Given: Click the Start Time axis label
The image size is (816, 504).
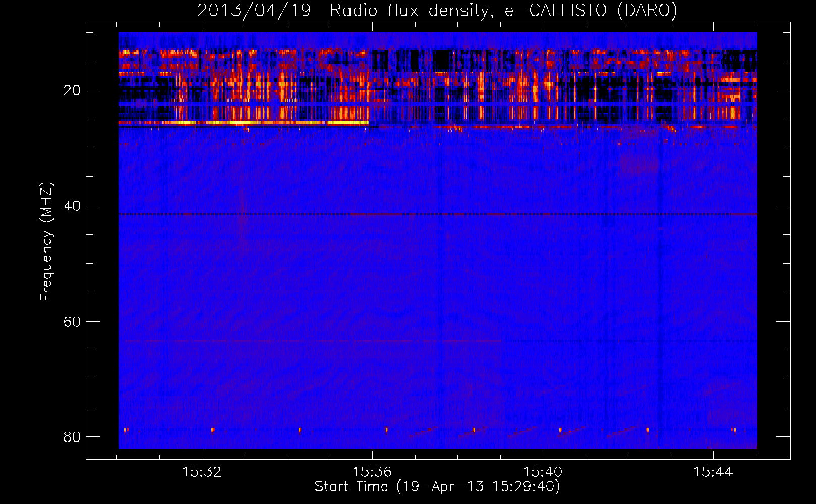Looking at the screenshot, I should 437,487.
